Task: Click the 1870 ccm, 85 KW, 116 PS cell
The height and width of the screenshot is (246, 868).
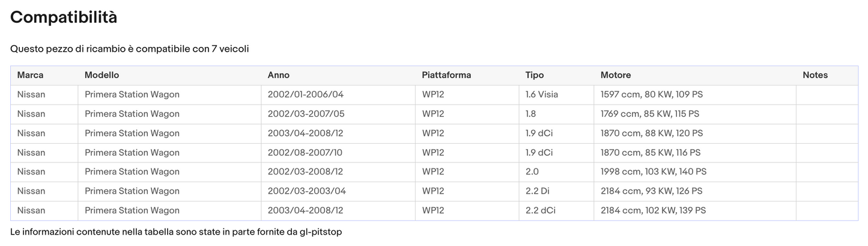Action: point(650,152)
